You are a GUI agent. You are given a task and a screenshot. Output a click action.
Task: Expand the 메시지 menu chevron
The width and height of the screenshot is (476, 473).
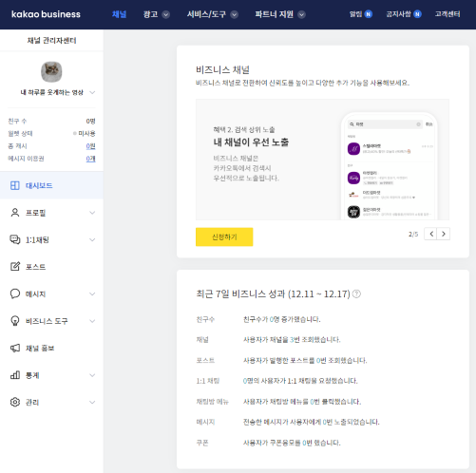92,293
